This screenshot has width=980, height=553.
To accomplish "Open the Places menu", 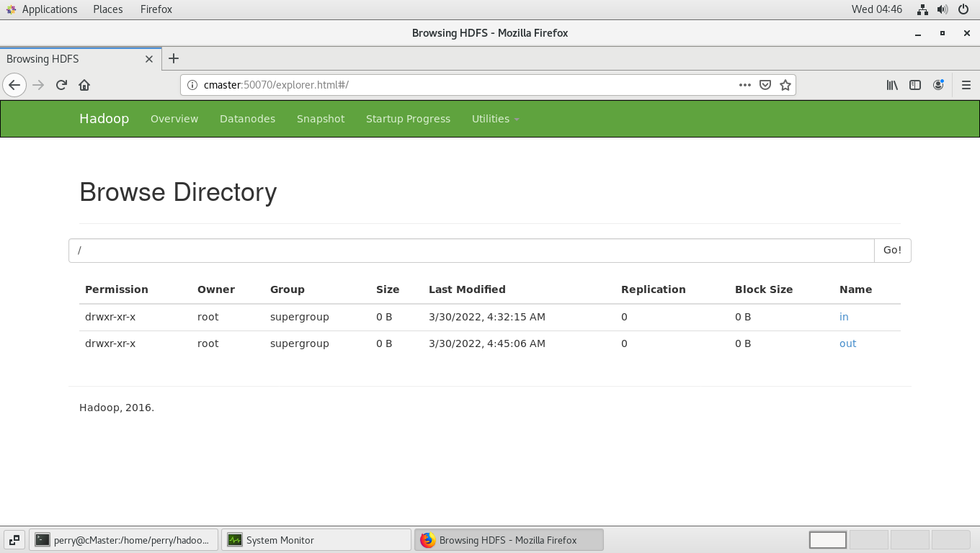I will pos(108,9).
